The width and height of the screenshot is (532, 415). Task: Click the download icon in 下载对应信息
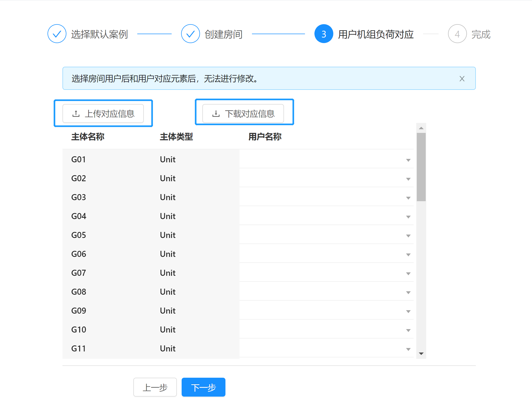click(x=216, y=114)
